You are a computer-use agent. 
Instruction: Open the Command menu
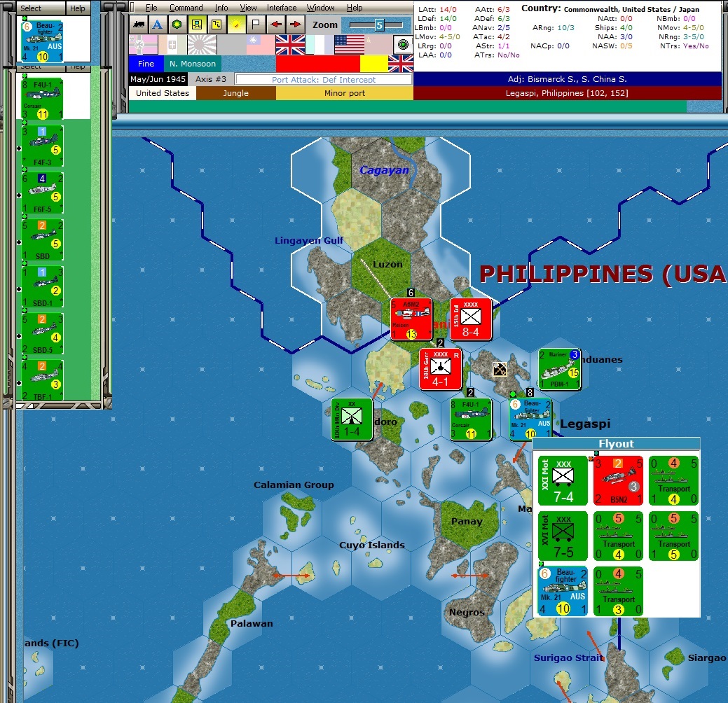(186, 8)
